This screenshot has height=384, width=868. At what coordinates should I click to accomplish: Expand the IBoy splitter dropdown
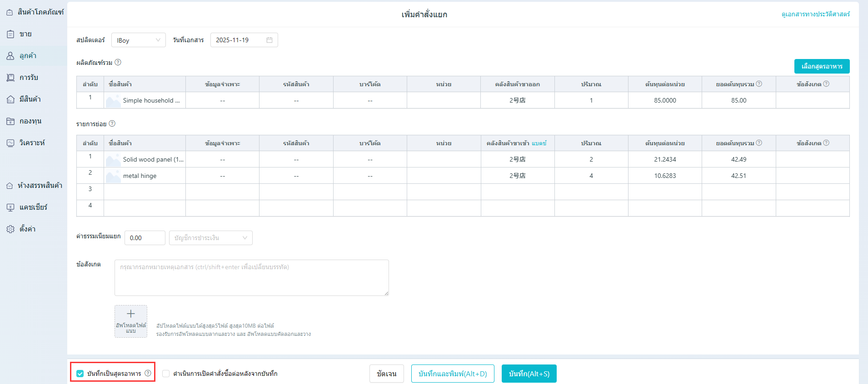tap(138, 40)
